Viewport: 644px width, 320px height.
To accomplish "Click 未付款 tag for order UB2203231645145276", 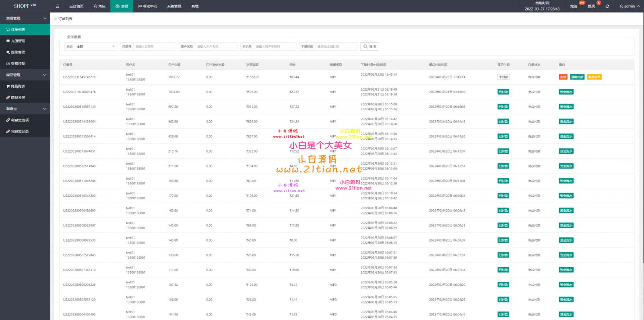I will point(504,77).
